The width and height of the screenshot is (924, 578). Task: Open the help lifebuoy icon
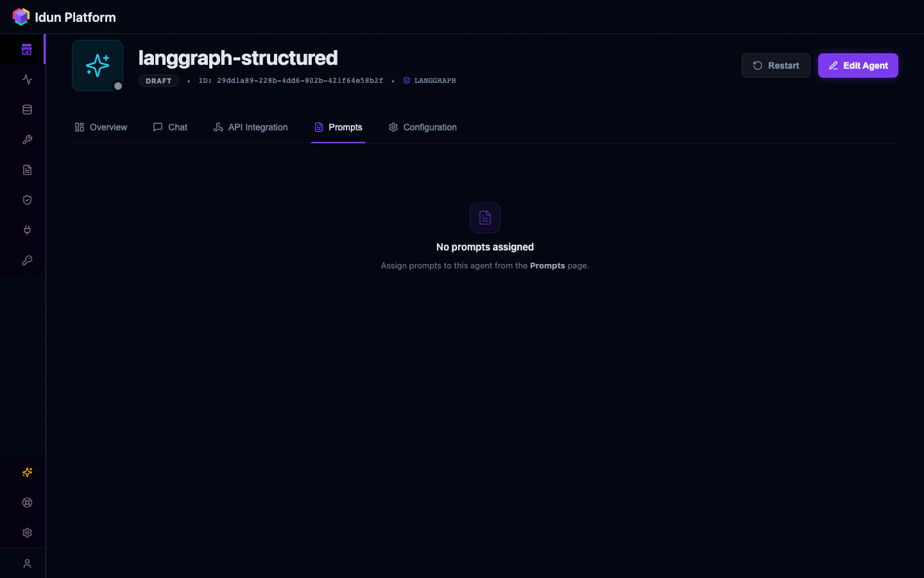click(27, 502)
